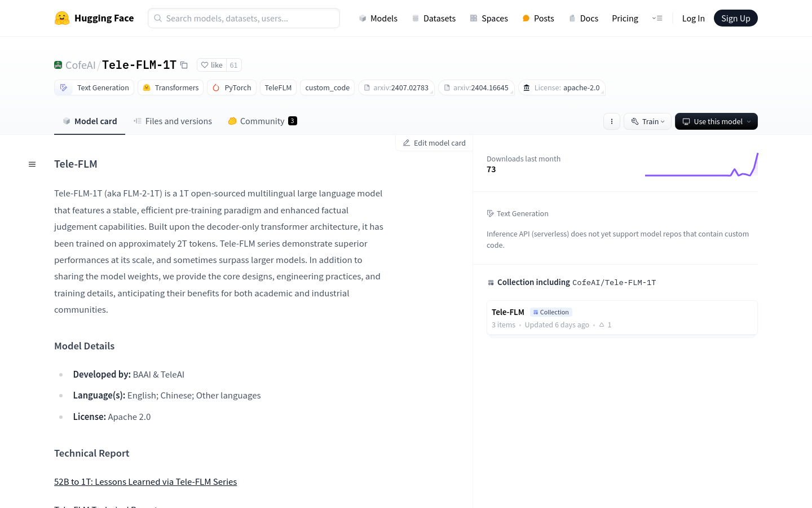Switch to Files and versions tab

[173, 121]
